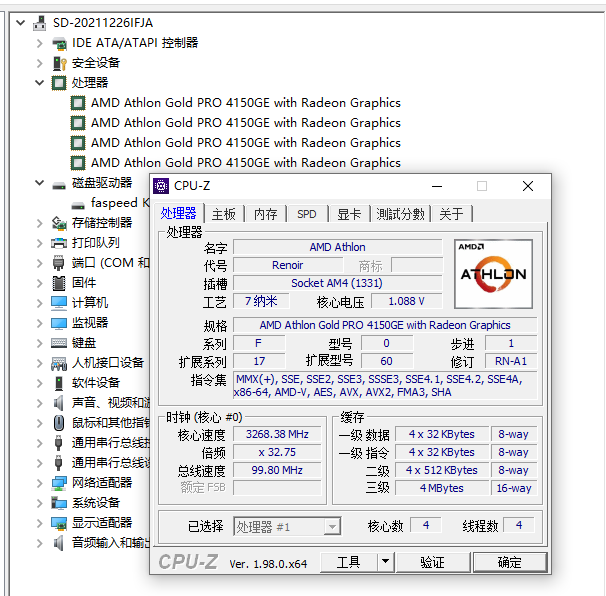This screenshot has height=596, width=606.
Task: Click the faspeed disk drive icon
Action: point(78,205)
